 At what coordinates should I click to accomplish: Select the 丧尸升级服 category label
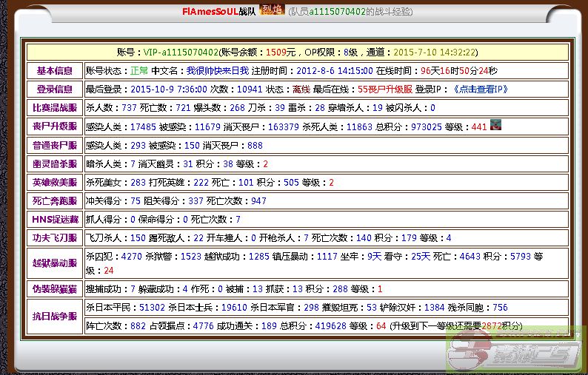[x=55, y=126]
